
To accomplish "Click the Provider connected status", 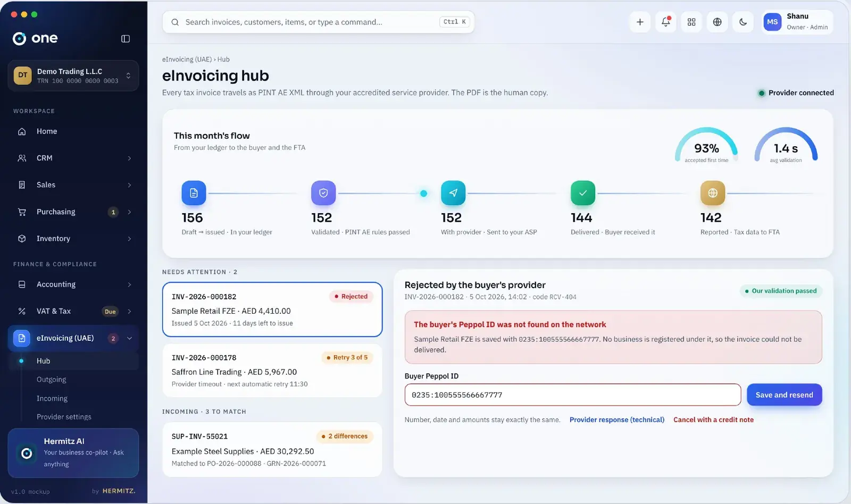I will coord(796,93).
